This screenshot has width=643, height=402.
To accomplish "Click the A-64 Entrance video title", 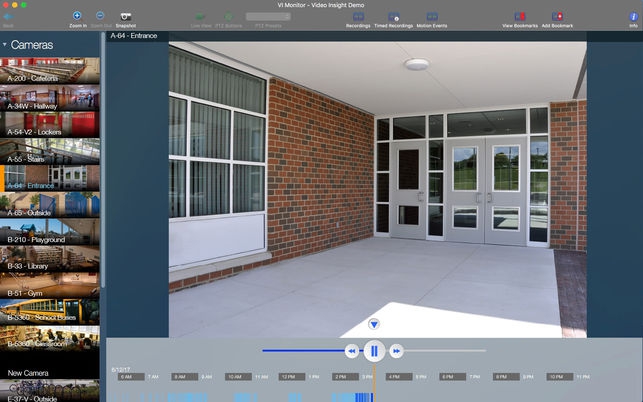I will click(x=134, y=36).
